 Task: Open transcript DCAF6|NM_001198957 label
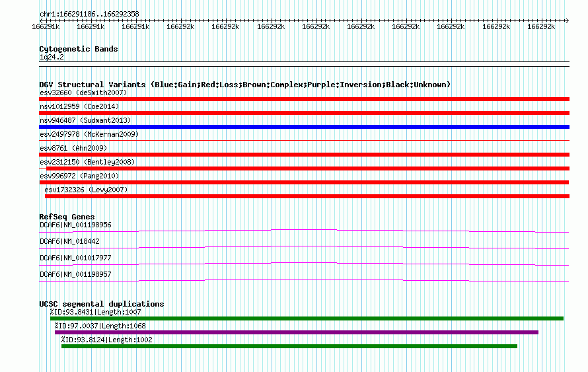[x=75, y=274]
